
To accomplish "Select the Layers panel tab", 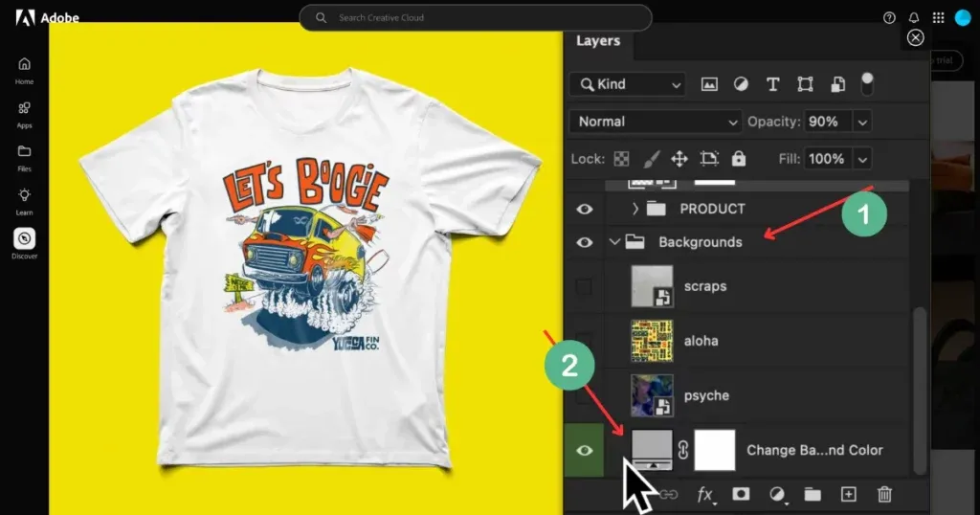I will tap(598, 41).
